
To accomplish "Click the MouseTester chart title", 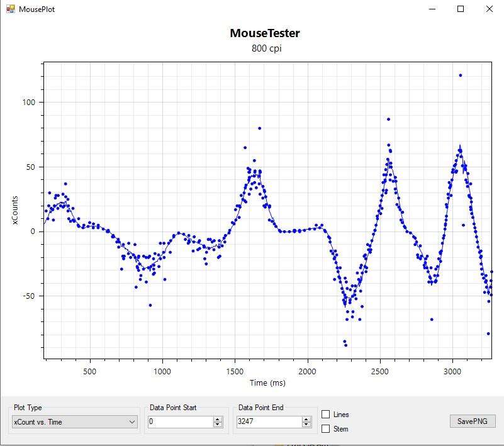I will 264,33.
